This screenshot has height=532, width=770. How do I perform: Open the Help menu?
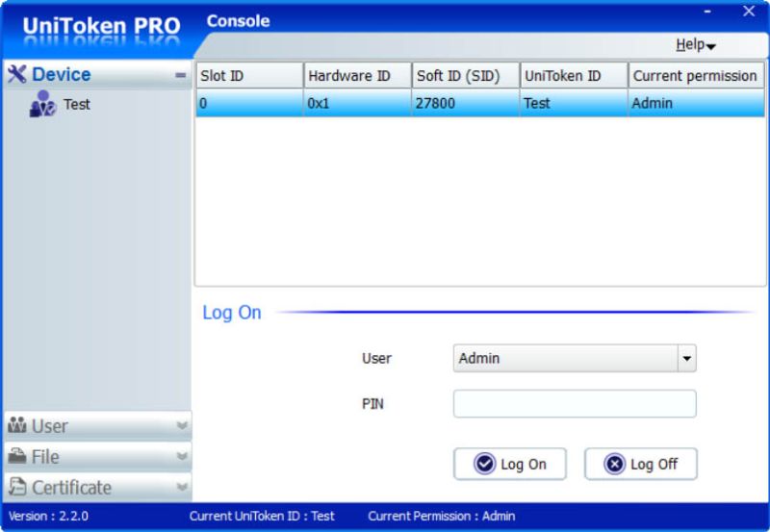[695, 45]
